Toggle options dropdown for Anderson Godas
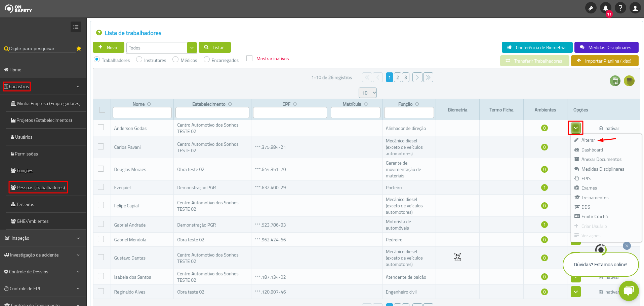Screen dimensions: 644x306 coord(576,128)
